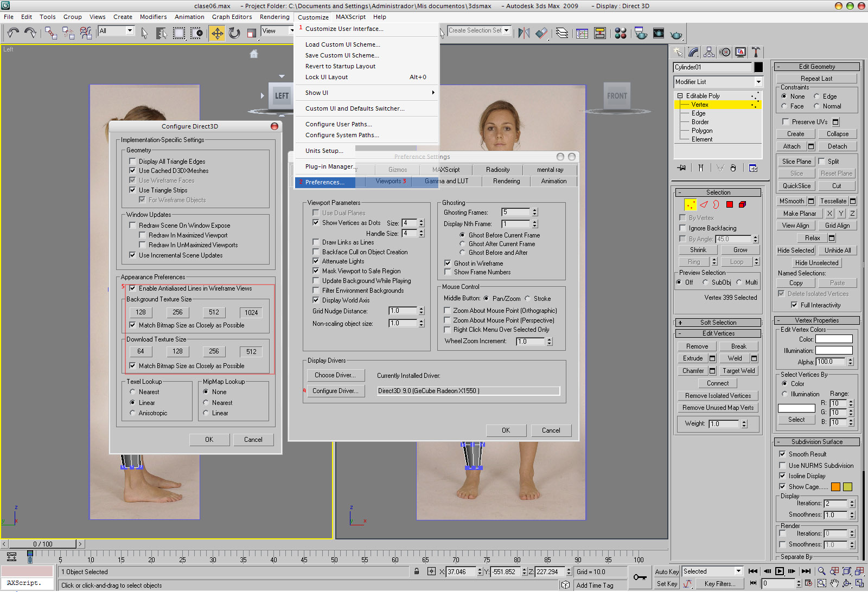Select Polygon sub-object level icon
The image size is (868, 592).
[x=730, y=204]
